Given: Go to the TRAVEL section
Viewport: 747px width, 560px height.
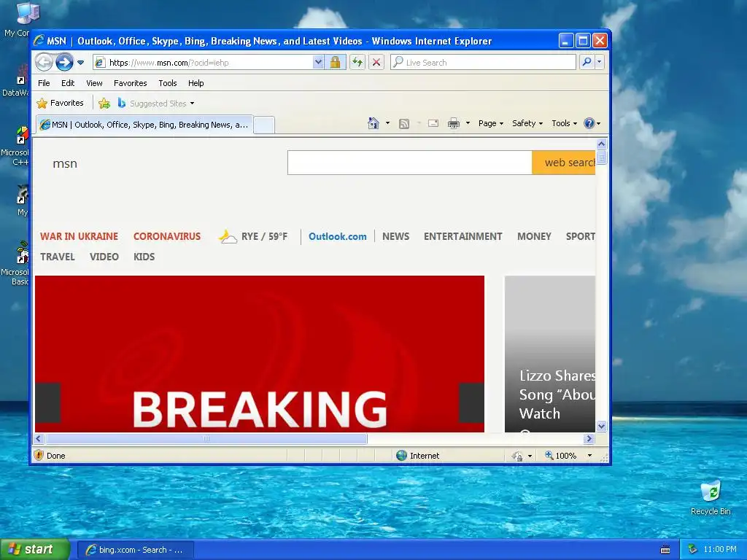Looking at the screenshot, I should [x=57, y=257].
